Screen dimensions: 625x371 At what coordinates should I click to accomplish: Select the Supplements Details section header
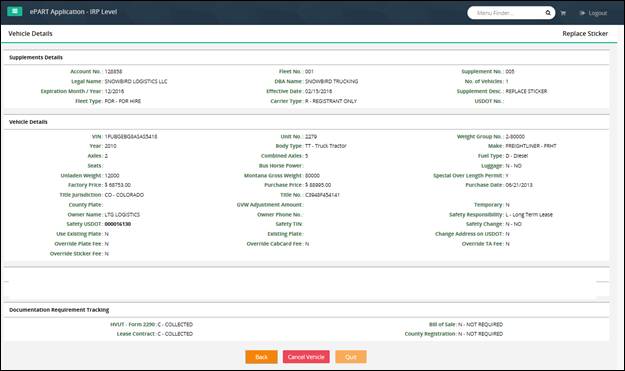click(36, 57)
